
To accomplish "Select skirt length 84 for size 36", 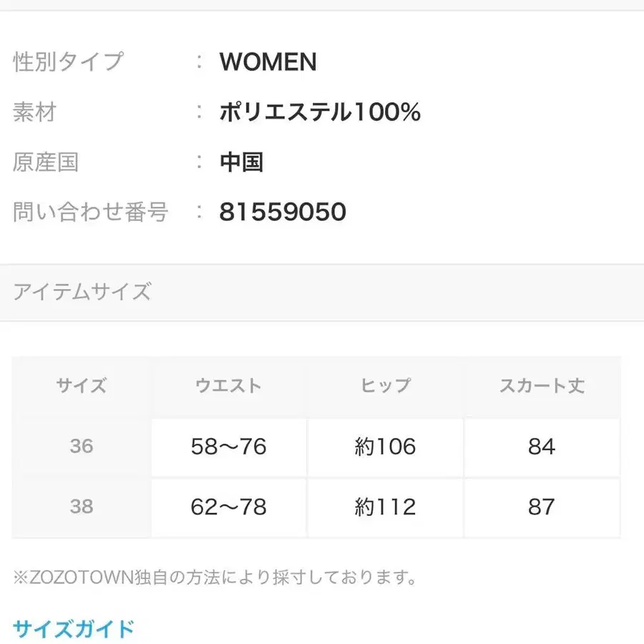I will coord(542,447).
